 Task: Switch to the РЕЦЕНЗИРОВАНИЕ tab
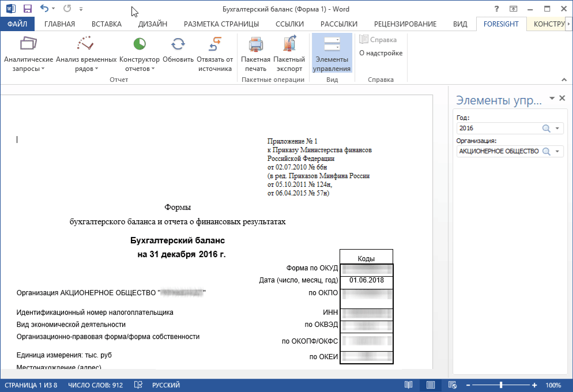405,24
